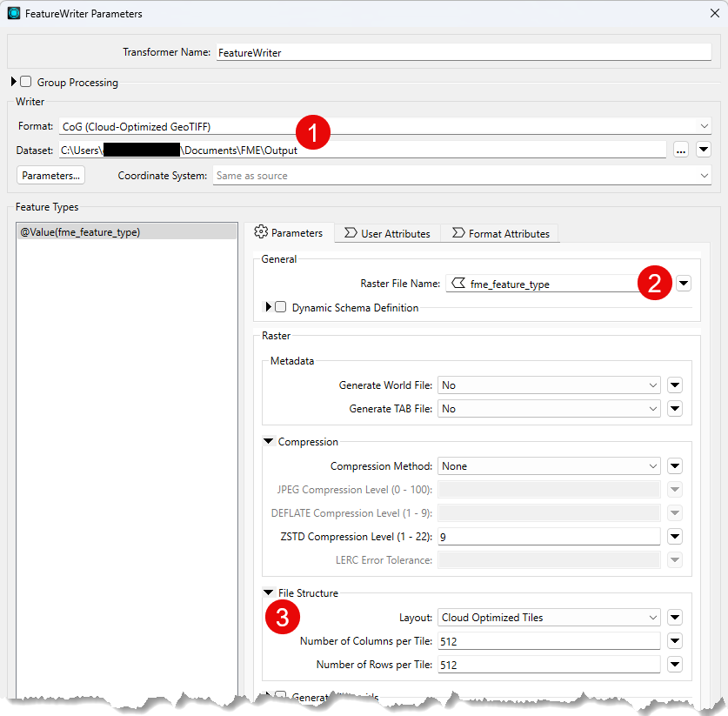Open the ZSTD Compression Level arrow menu
Screen dimensions: 728x716
pos(674,537)
